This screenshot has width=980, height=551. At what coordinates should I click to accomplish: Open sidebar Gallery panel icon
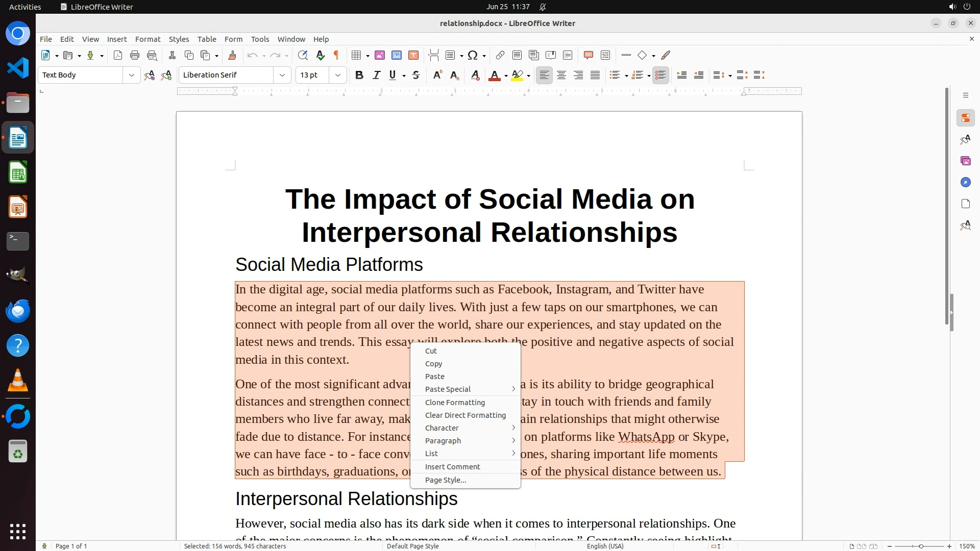tap(965, 161)
